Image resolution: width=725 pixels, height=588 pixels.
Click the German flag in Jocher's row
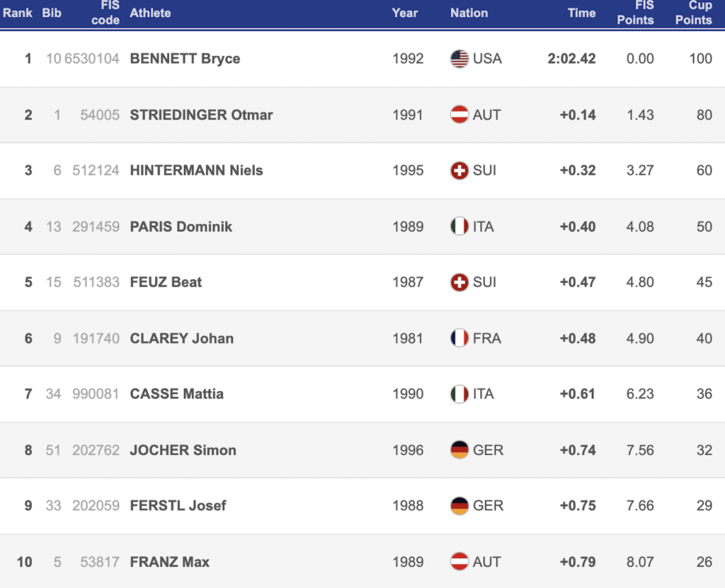pyautogui.click(x=459, y=450)
